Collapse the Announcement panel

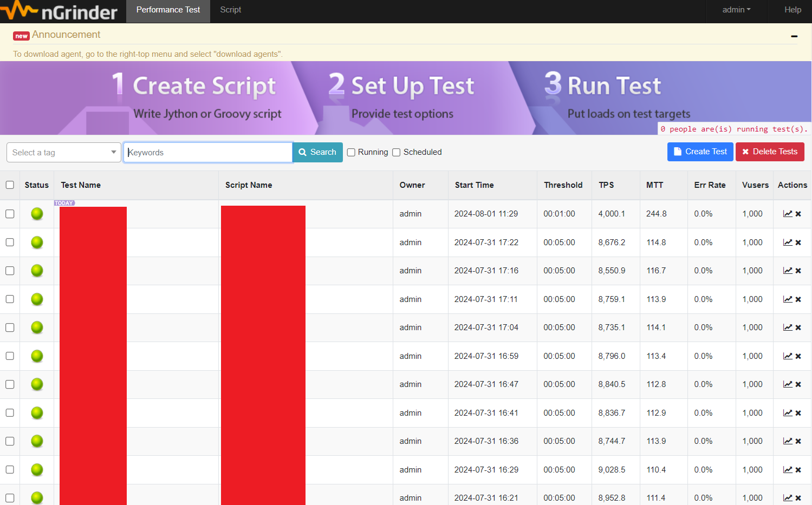coord(794,36)
